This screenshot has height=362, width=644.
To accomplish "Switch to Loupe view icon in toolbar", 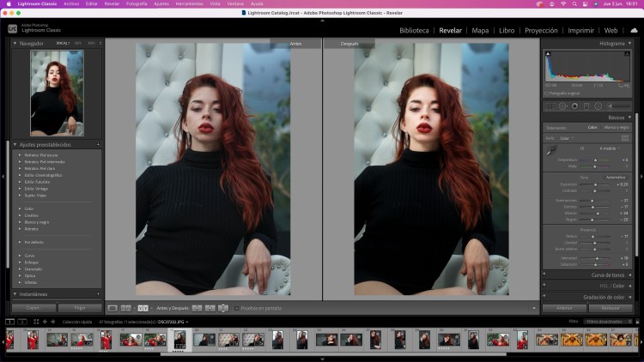I will pyautogui.click(x=112, y=308).
